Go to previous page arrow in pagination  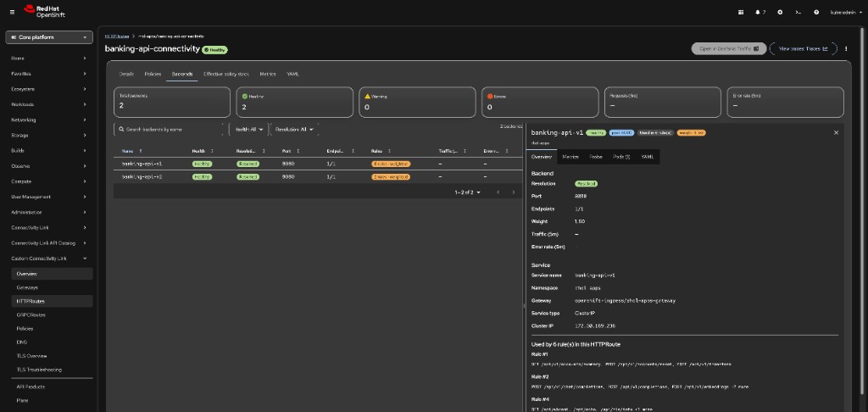(x=498, y=192)
